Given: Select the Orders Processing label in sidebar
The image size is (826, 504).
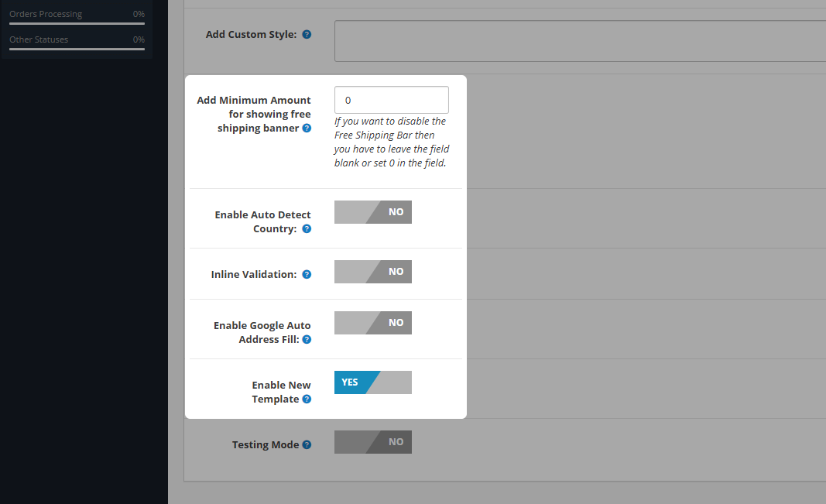Looking at the screenshot, I should pyautogui.click(x=46, y=14).
